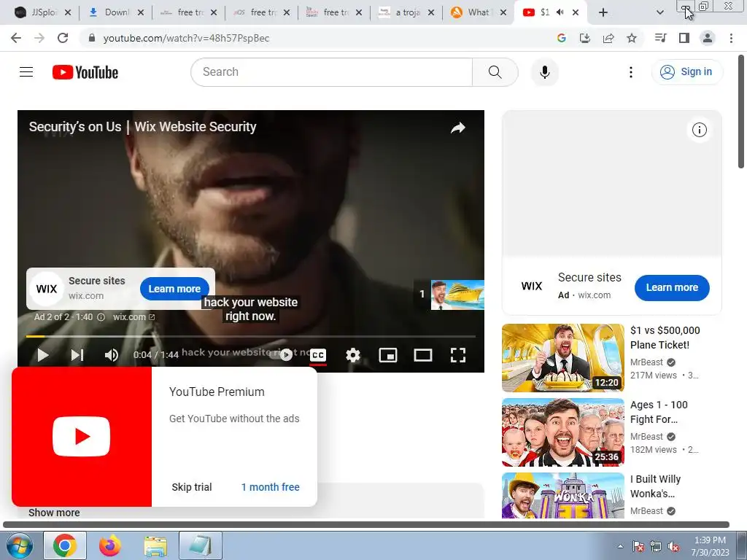Mute audio on YouTube tab speaker icon
The width and height of the screenshot is (747, 560).
point(560,12)
